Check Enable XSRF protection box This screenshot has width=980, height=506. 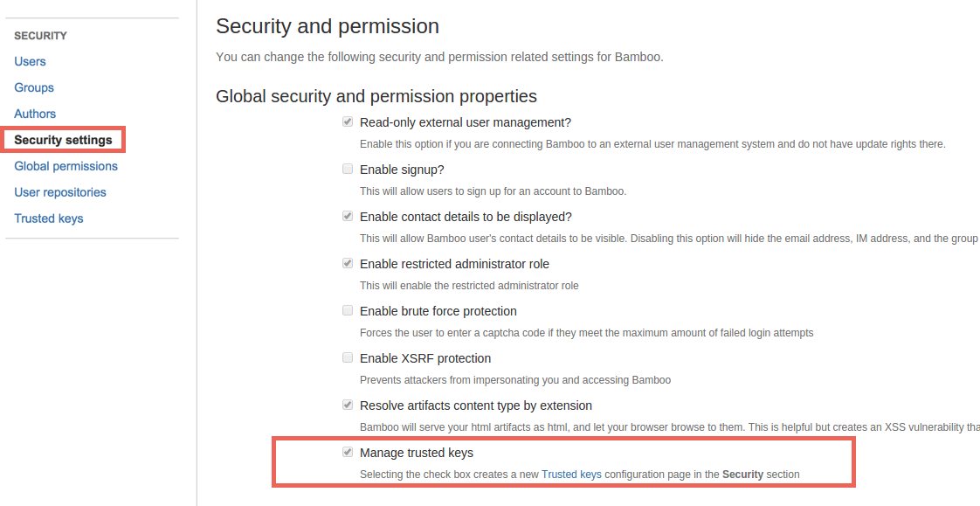pyautogui.click(x=348, y=358)
